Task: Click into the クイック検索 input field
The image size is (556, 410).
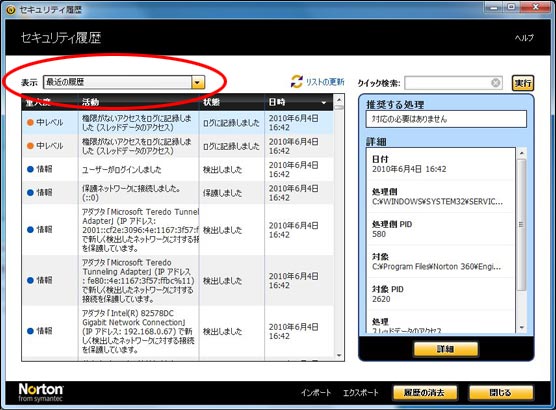Action: (x=447, y=83)
